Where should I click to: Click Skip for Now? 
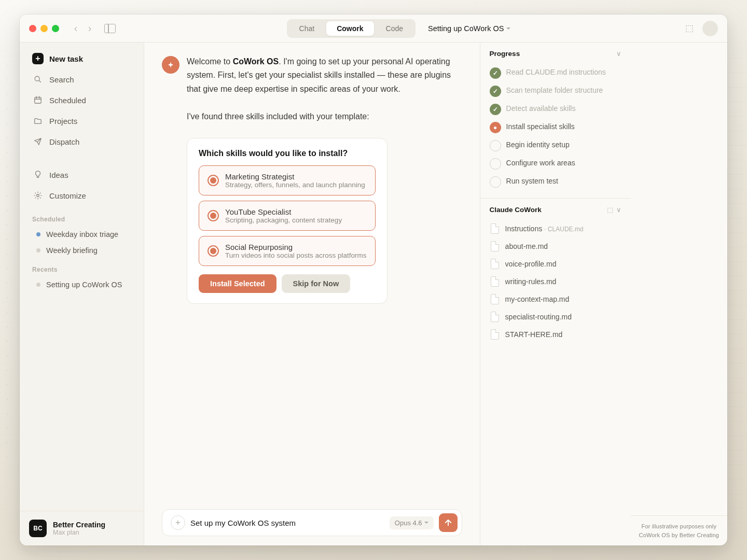point(315,284)
